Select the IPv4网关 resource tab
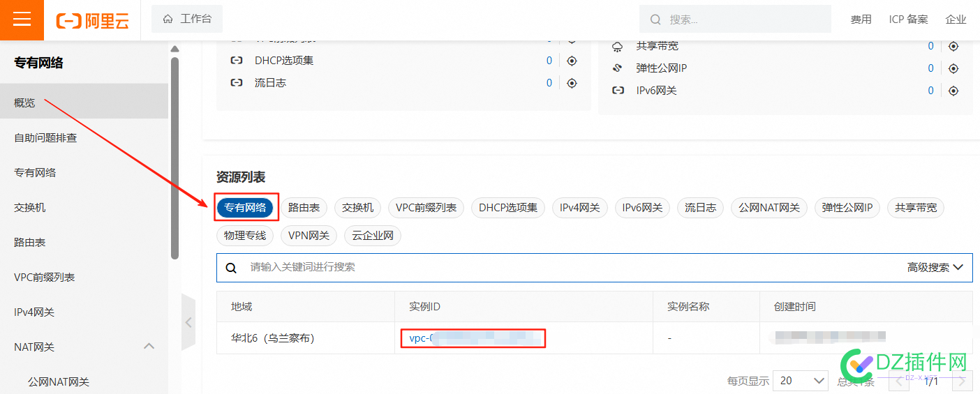This screenshot has width=980, height=394. (x=580, y=208)
